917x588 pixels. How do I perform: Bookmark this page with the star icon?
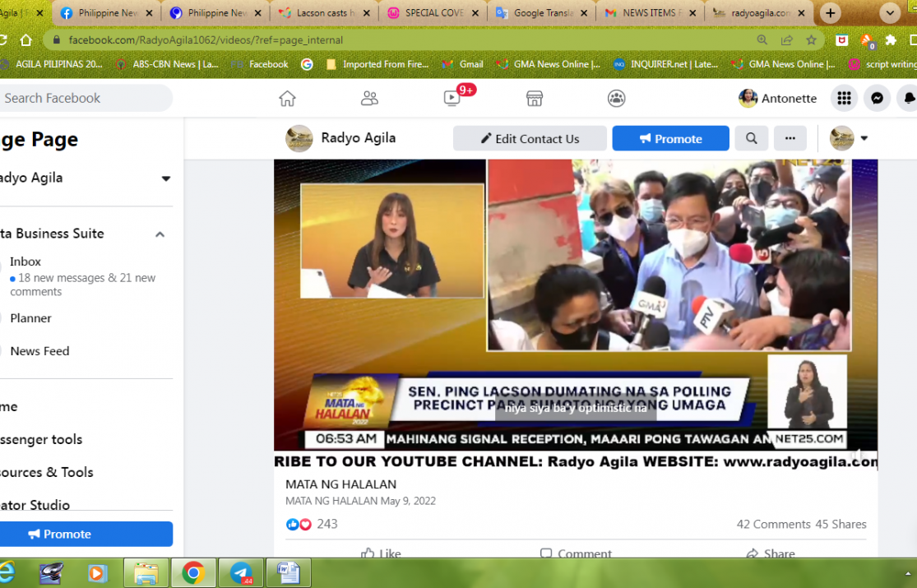coord(811,39)
